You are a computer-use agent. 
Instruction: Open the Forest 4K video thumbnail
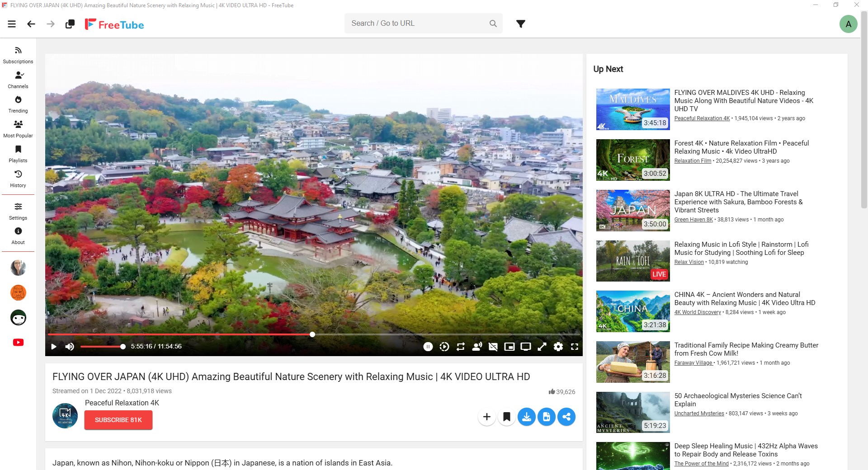632,160
